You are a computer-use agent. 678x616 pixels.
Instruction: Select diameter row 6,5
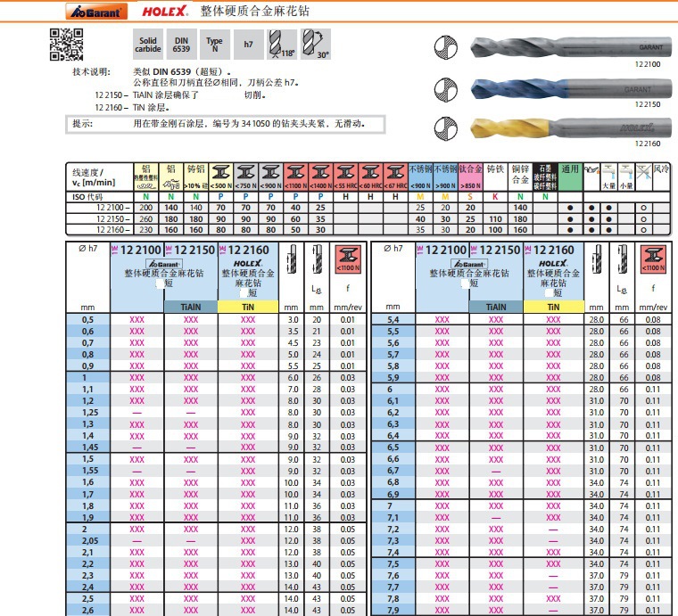(x=521, y=448)
